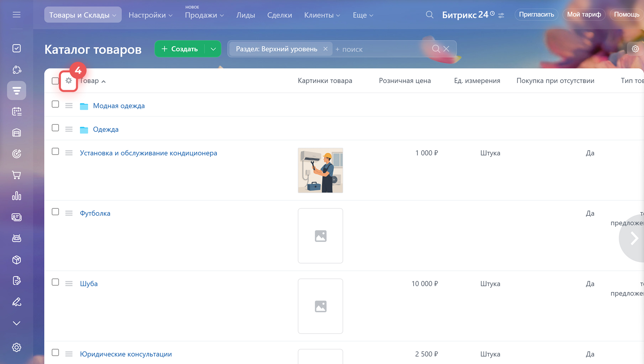This screenshot has width=644, height=364.
Task: Open sidebar settings gear at bottom
Action: pyautogui.click(x=16, y=347)
